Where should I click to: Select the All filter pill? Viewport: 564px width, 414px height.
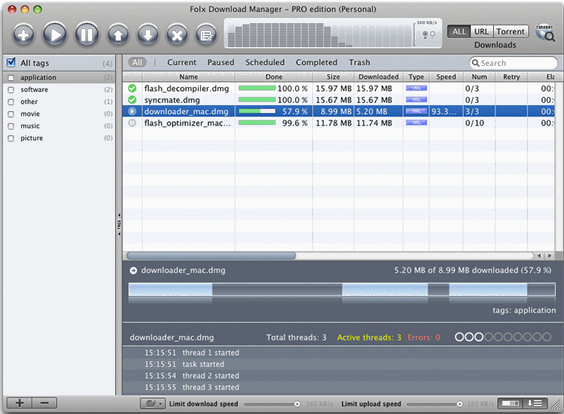click(137, 62)
